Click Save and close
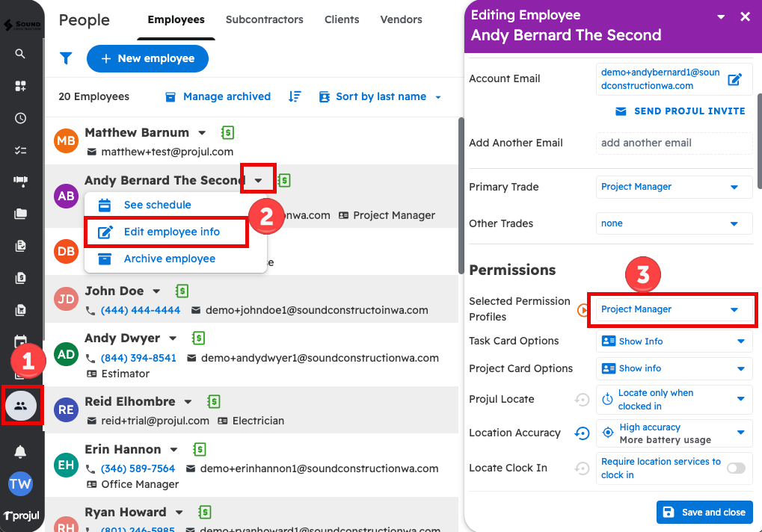Viewport: 762px width, 532px height. tap(704, 512)
